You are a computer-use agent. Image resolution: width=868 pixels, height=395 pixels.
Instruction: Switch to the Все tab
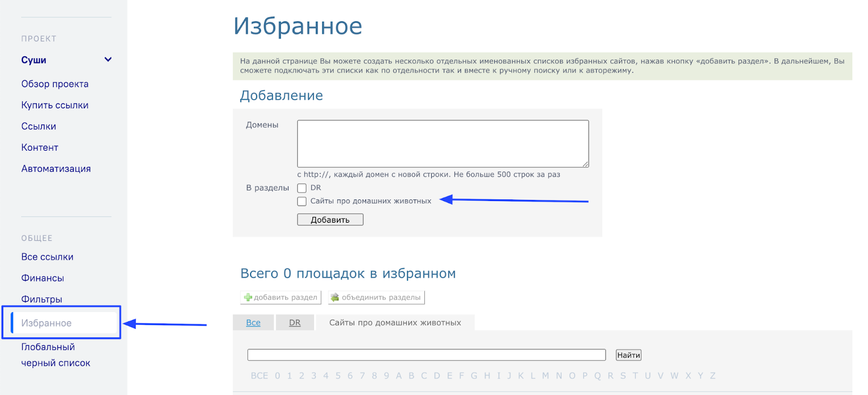253,322
